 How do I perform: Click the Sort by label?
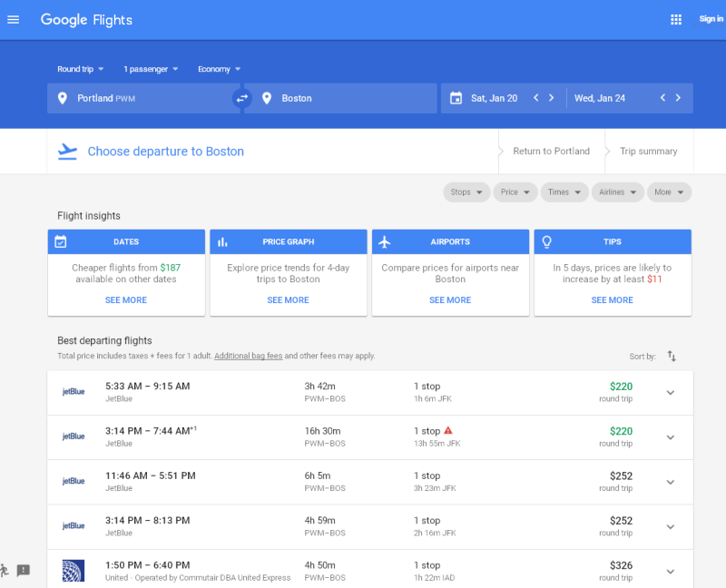pyautogui.click(x=643, y=357)
